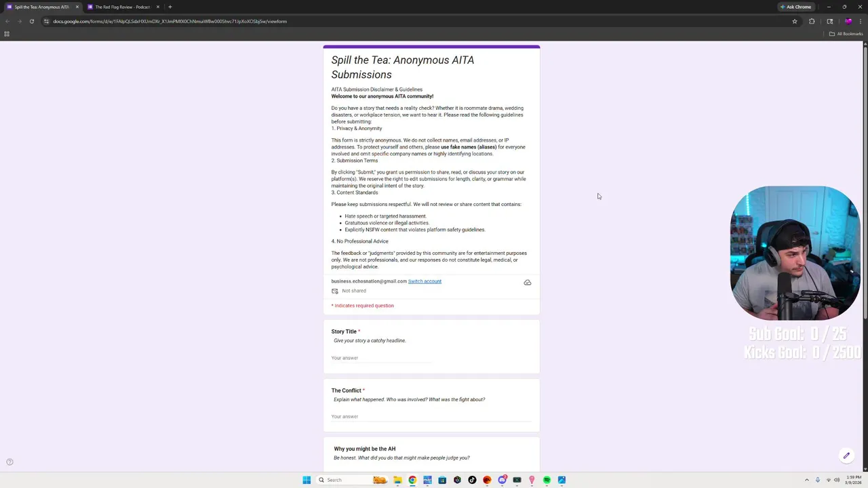Close the Spill the Tea tab
The height and width of the screenshot is (488, 868).
coord(77,7)
